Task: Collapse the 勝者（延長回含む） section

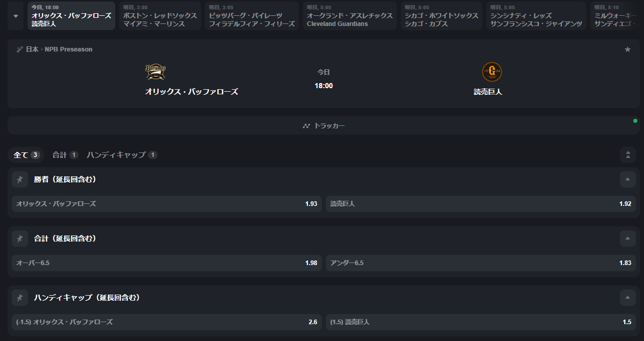Action: 628,179
